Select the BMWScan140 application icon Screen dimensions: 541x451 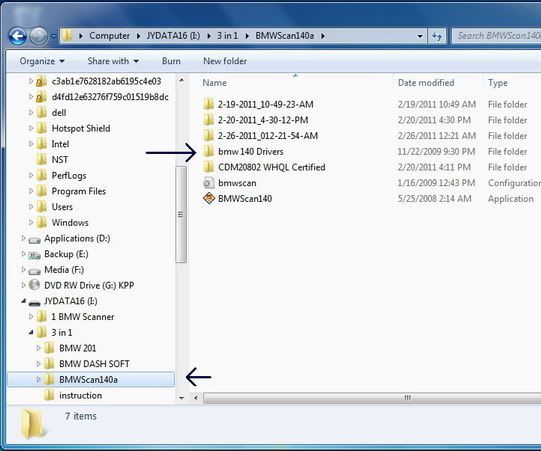pyautogui.click(x=209, y=198)
